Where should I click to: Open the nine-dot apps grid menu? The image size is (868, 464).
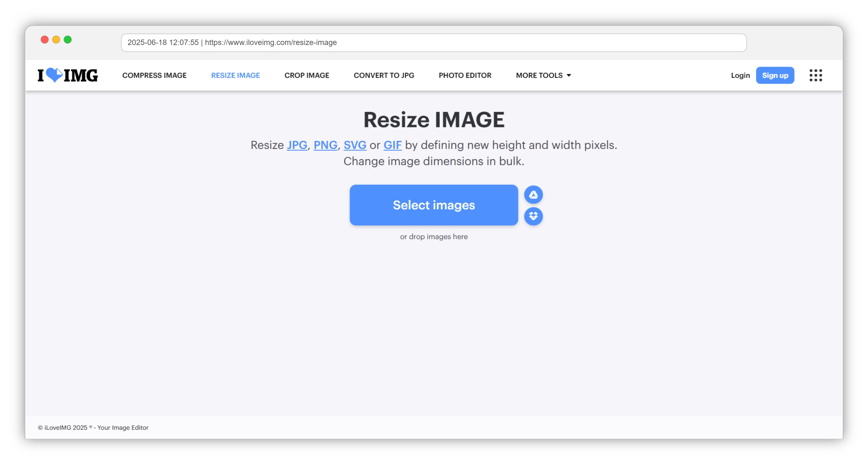point(815,75)
